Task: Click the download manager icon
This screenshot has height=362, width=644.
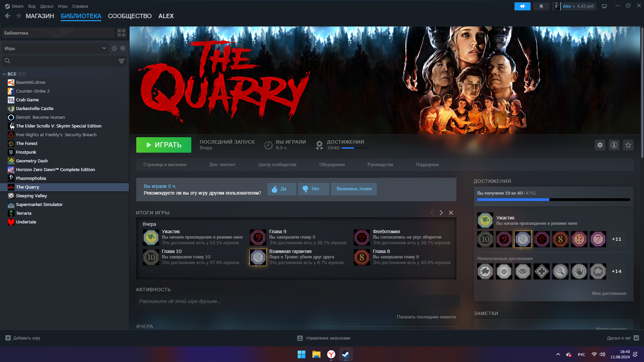Action: tap(300, 338)
